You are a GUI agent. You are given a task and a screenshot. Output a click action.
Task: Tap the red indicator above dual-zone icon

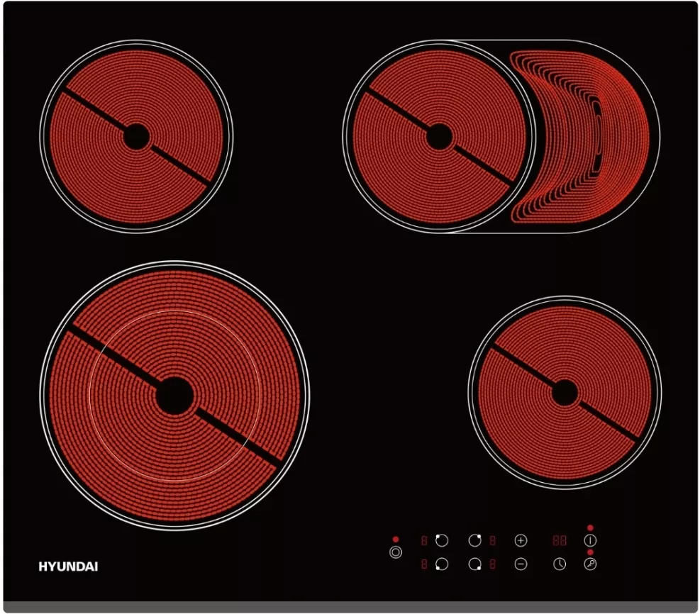click(x=396, y=540)
